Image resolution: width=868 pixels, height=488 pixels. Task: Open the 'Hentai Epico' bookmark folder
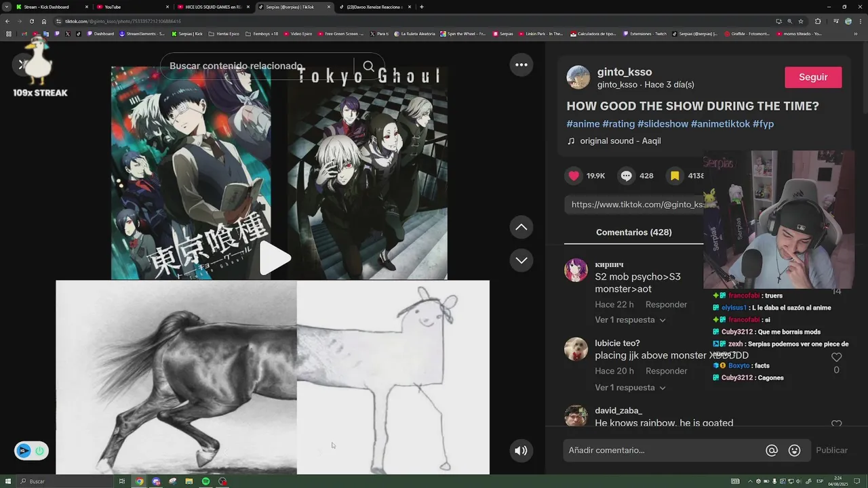pyautogui.click(x=224, y=33)
